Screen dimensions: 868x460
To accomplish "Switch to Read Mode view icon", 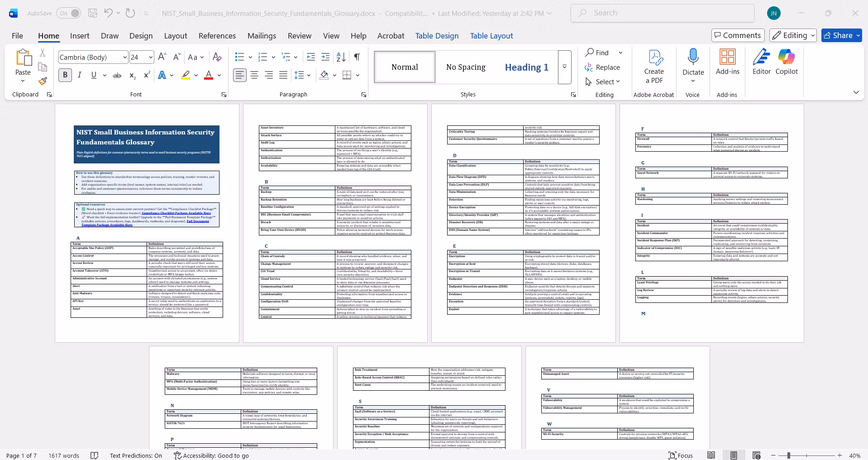I will coord(711,455).
